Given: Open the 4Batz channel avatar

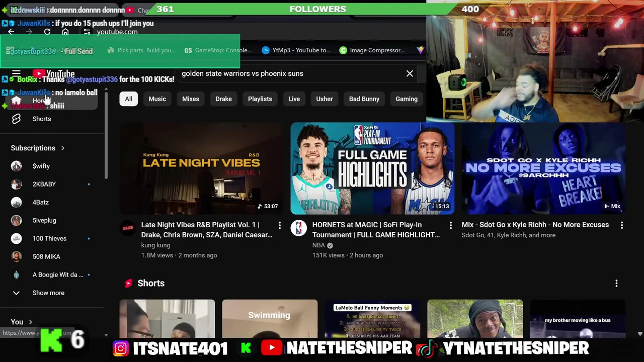Looking at the screenshot, I should 16,202.
